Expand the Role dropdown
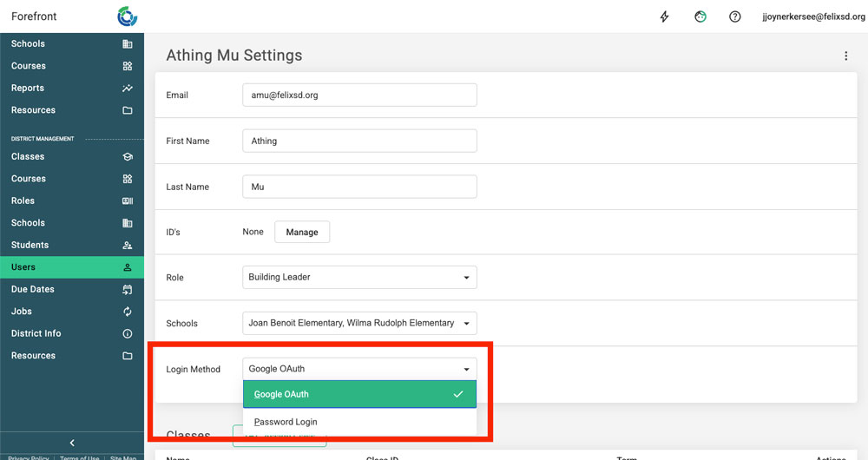868x460 pixels. tap(359, 277)
